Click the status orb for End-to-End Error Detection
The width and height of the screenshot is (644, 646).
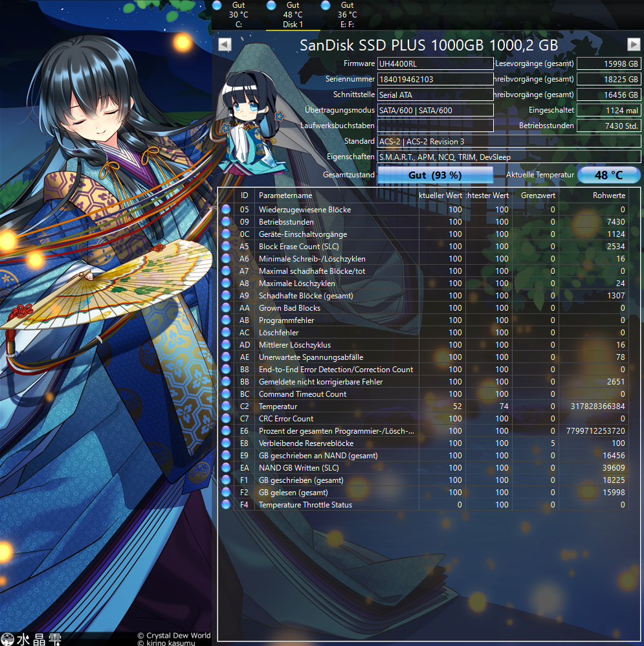226,369
